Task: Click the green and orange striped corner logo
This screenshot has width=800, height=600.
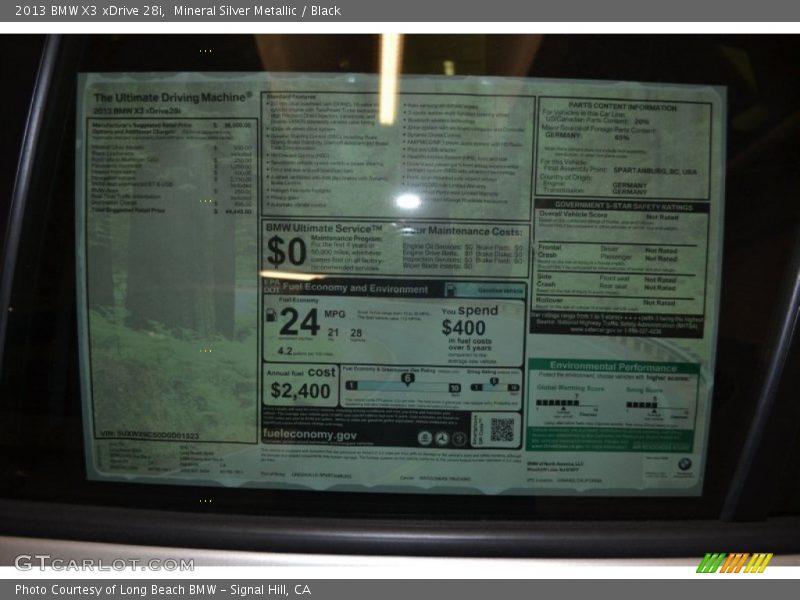Action: (734, 563)
